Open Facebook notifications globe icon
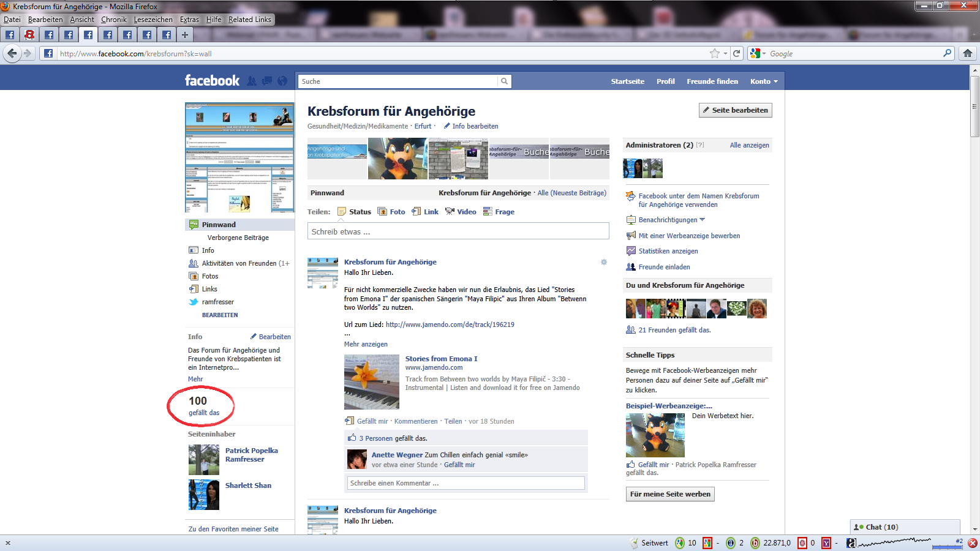Viewport: 980px width, 551px height. (x=282, y=81)
